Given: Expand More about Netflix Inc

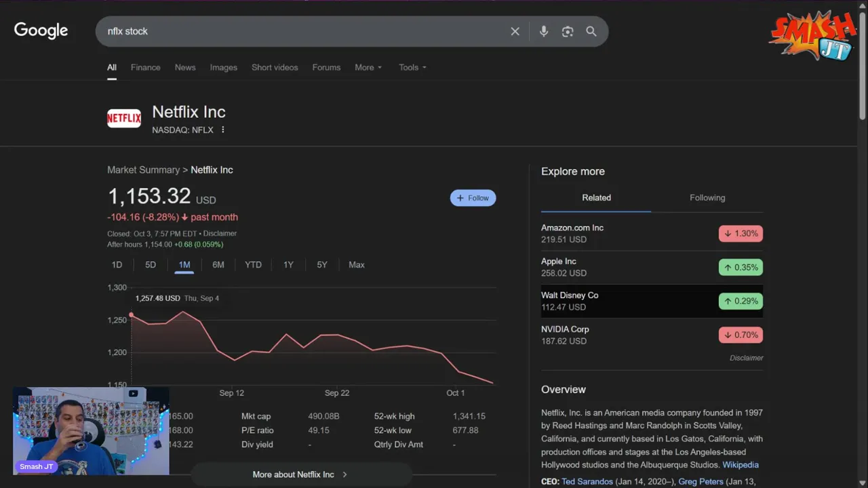Looking at the screenshot, I should pos(300,474).
